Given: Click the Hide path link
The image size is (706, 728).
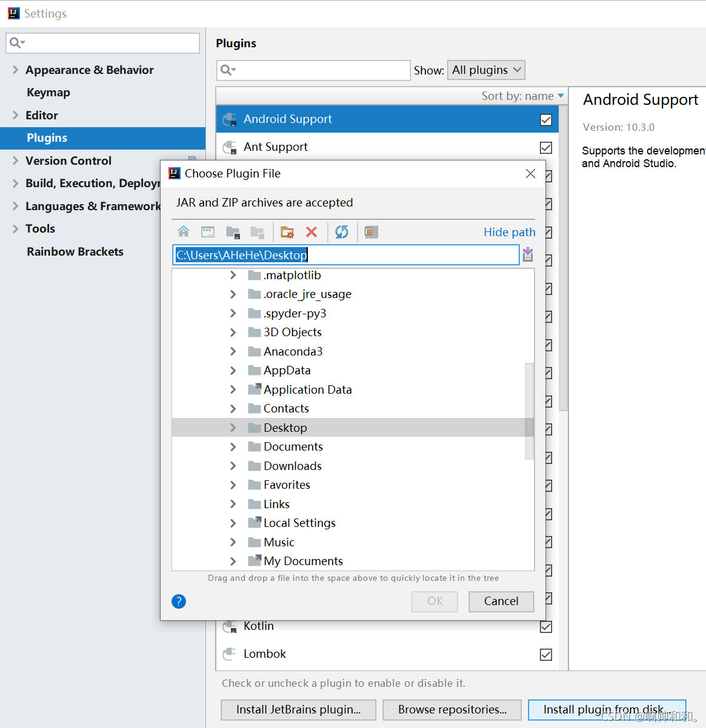Looking at the screenshot, I should click(510, 232).
